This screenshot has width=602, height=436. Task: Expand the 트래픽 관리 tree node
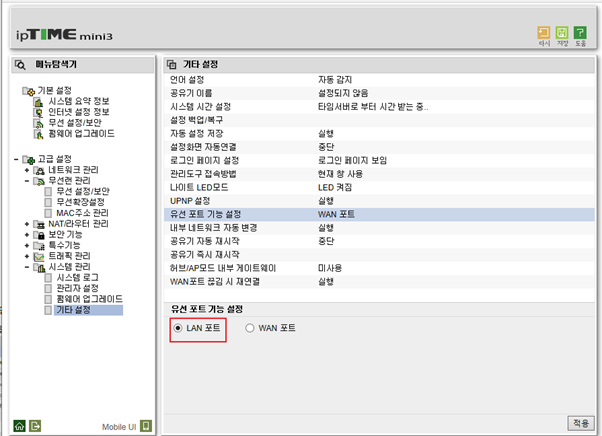click(x=26, y=256)
